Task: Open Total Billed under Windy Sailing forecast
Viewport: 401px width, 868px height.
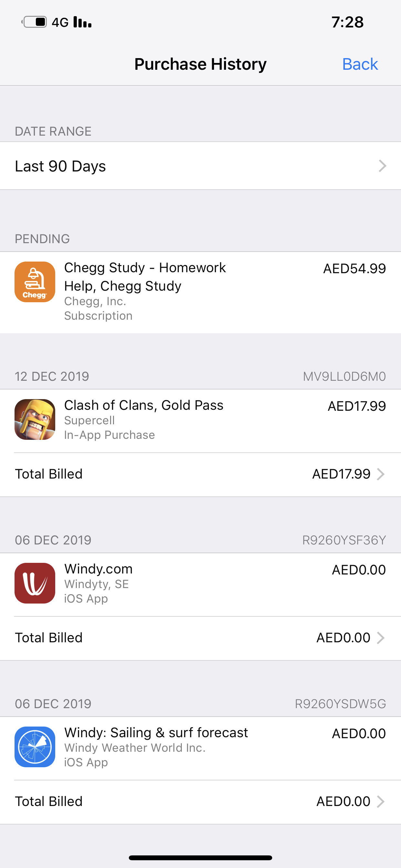Action: pyautogui.click(x=200, y=801)
